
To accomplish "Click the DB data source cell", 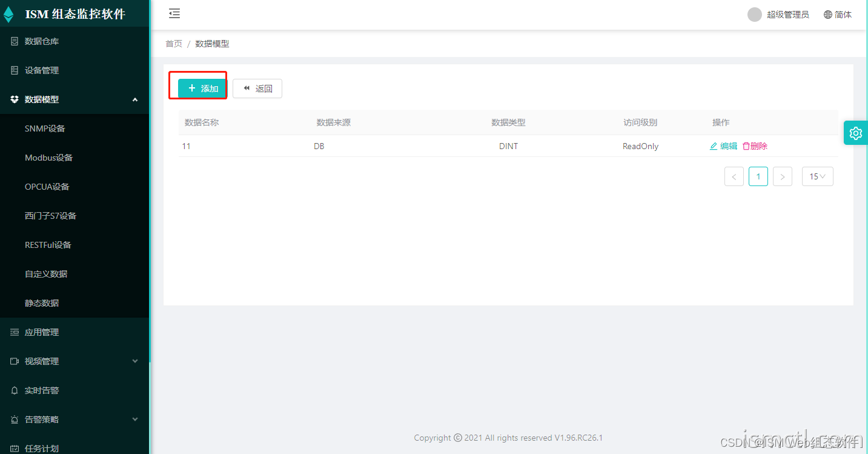I will tap(319, 146).
